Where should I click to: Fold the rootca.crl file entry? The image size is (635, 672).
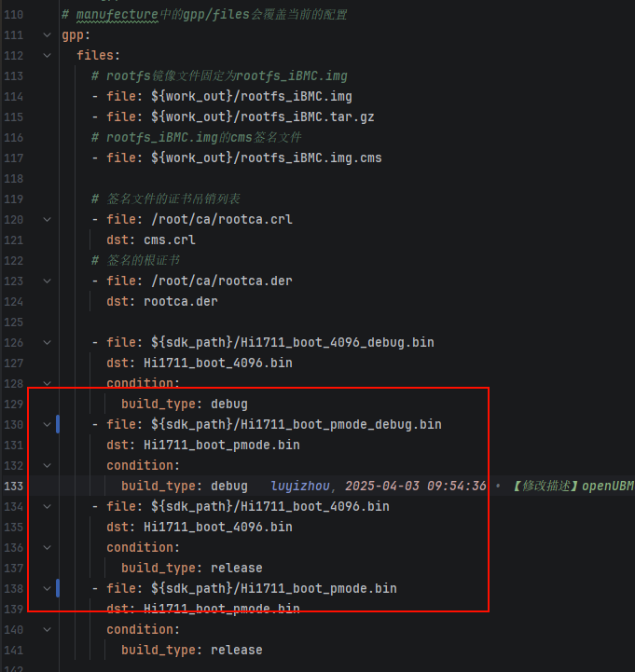coord(47,220)
